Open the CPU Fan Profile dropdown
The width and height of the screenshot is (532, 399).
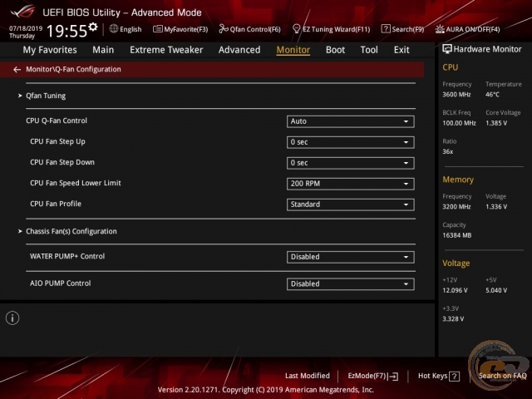(350, 204)
